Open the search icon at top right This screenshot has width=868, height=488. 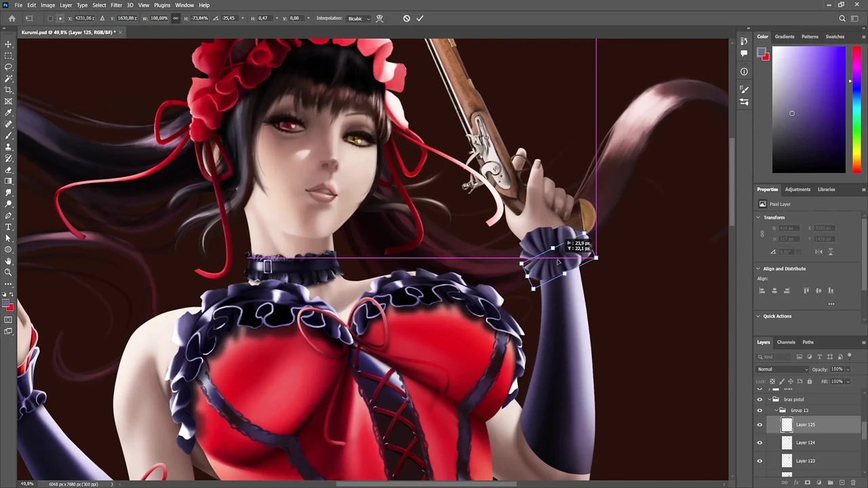point(842,18)
